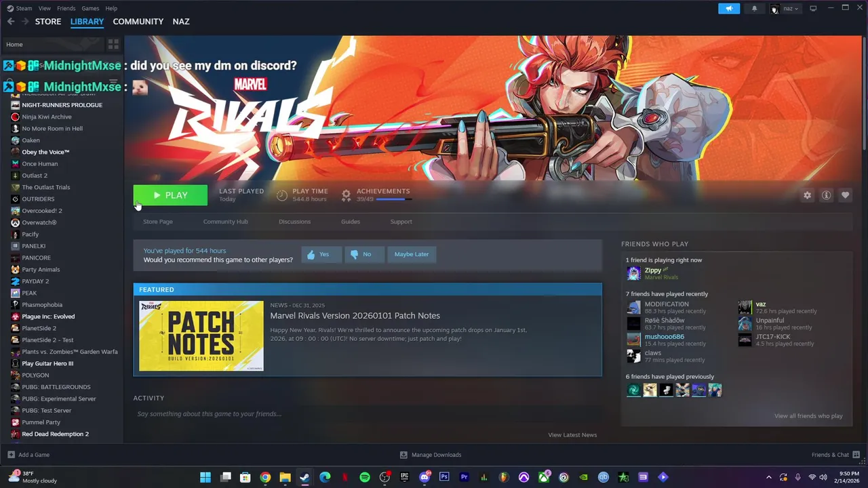Show game info icon for Marvel Rivals
868x488 pixels.
[x=826, y=195]
